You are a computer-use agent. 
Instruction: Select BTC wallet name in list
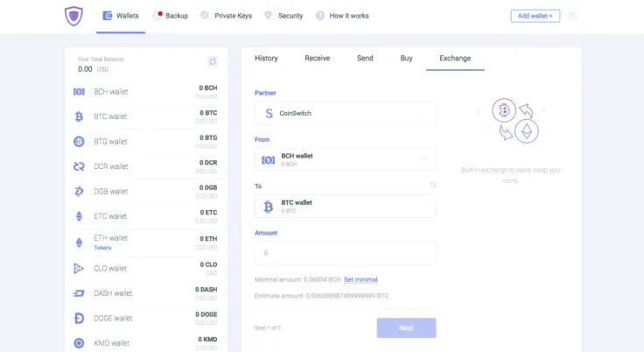click(x=110, y=116)
